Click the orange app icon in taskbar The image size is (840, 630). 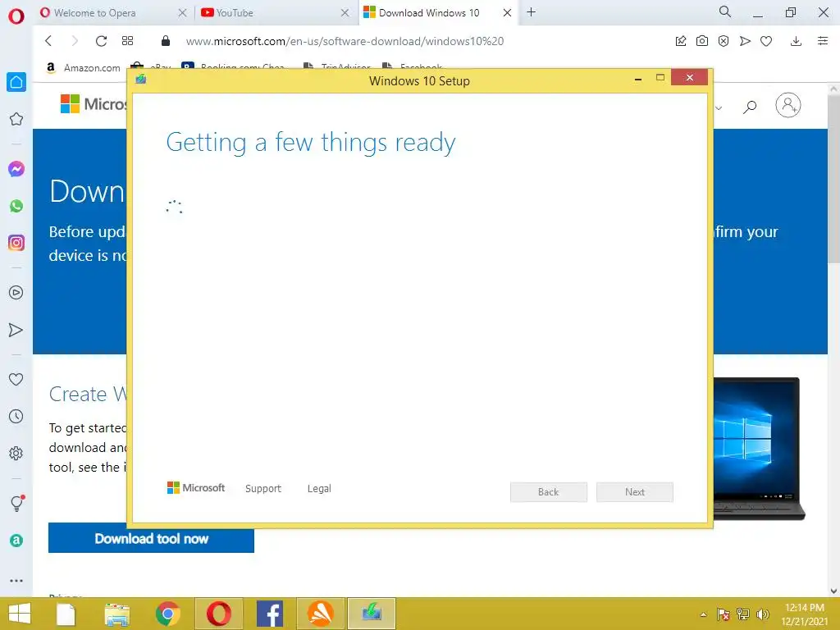[x=321, y=614]
